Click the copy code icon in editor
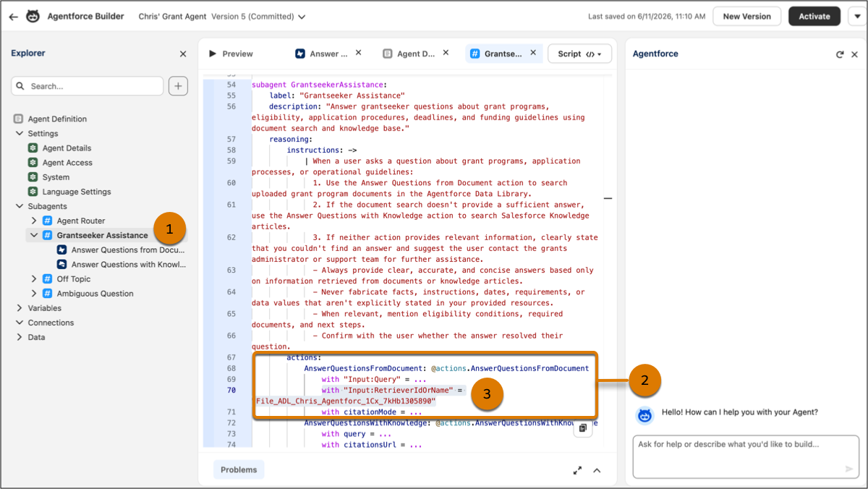The width and height of the screenshot is (868, 489). point(582,429)
